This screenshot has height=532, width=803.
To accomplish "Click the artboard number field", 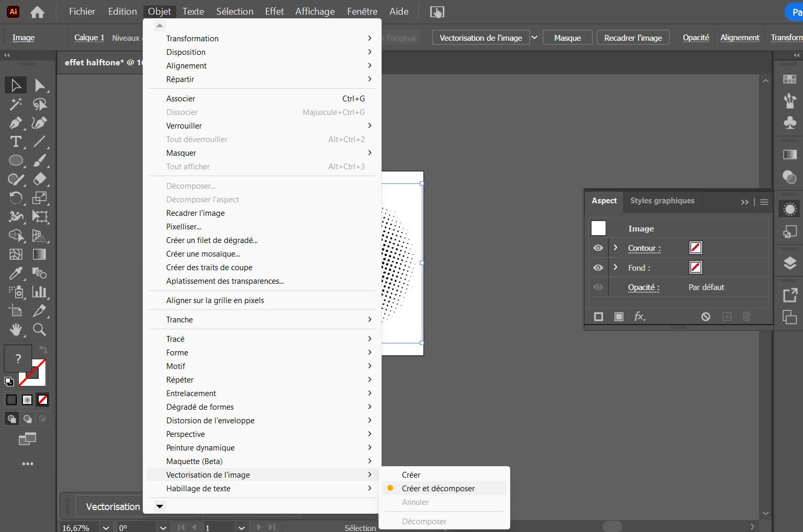I will pos(219,527).
